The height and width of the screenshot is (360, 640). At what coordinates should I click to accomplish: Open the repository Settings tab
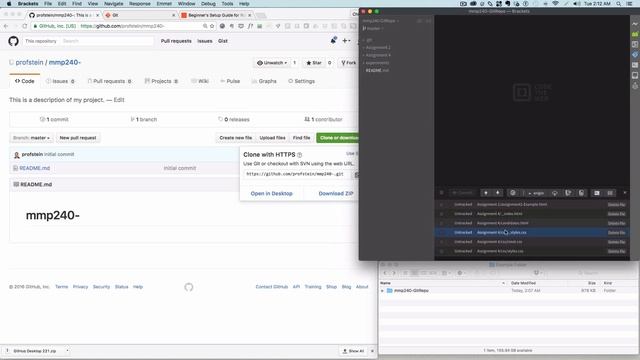302,81
